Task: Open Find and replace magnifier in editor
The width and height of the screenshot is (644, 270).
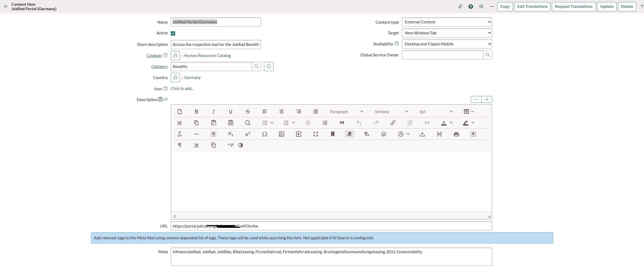Action: [247, 123]
